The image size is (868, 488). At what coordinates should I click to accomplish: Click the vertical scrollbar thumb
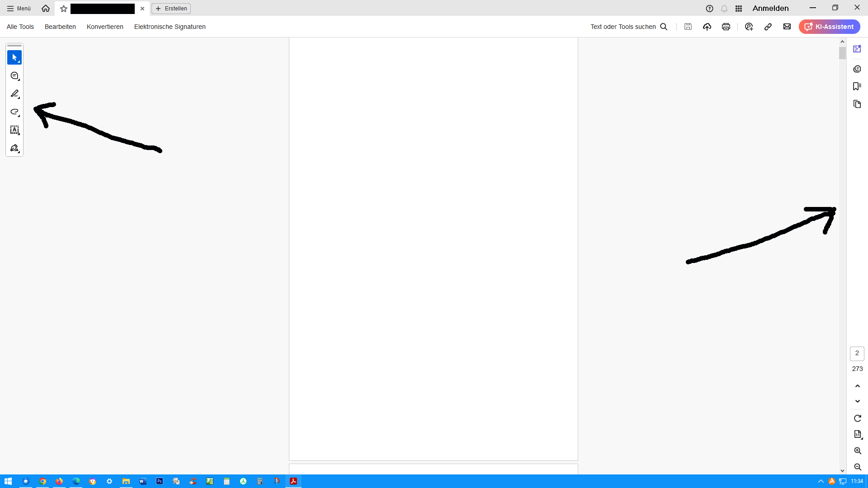pos(842,53)
